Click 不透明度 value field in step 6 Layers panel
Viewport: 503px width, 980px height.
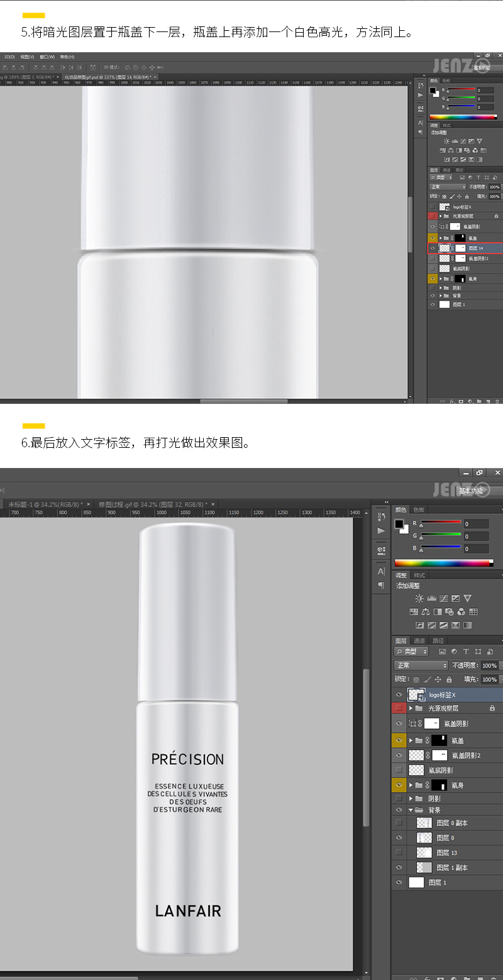click(489, 665)
